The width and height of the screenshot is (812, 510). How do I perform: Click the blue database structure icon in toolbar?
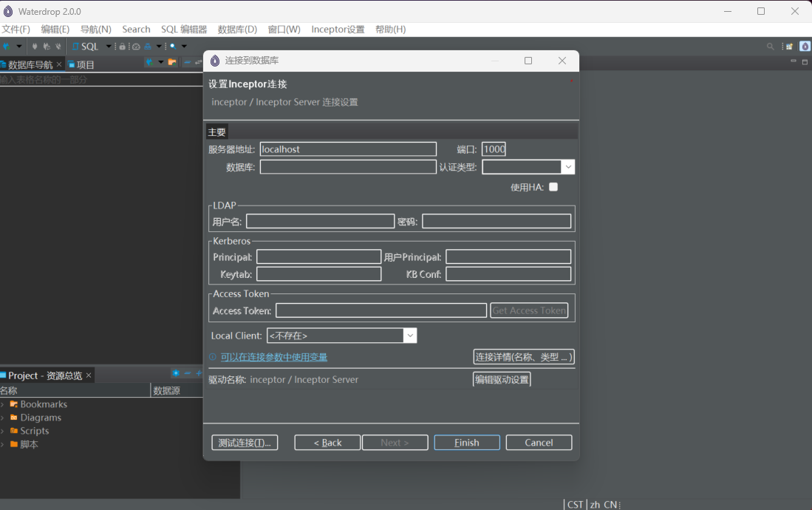point(148,46)
